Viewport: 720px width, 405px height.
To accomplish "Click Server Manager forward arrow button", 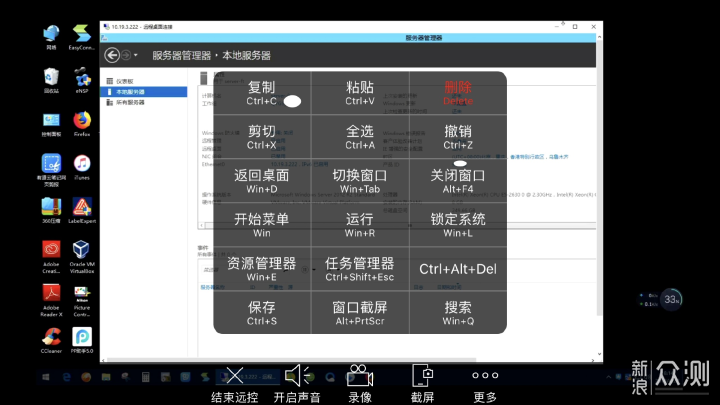I will [x=125, y=55].
